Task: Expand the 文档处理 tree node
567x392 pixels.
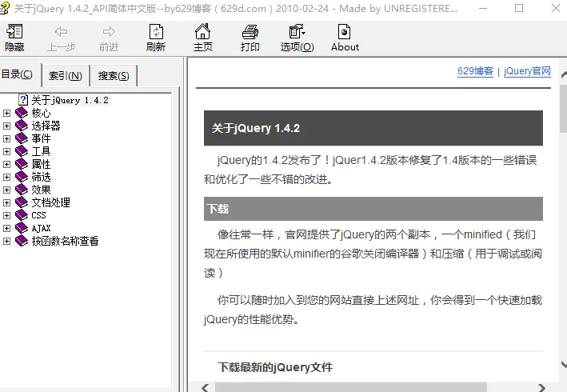Action: click(7, 202)
